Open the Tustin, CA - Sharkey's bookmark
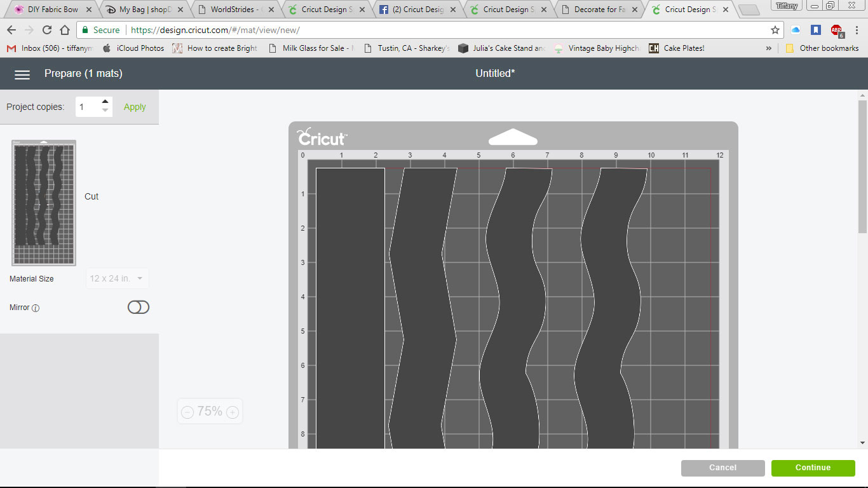 coord(407,48)
